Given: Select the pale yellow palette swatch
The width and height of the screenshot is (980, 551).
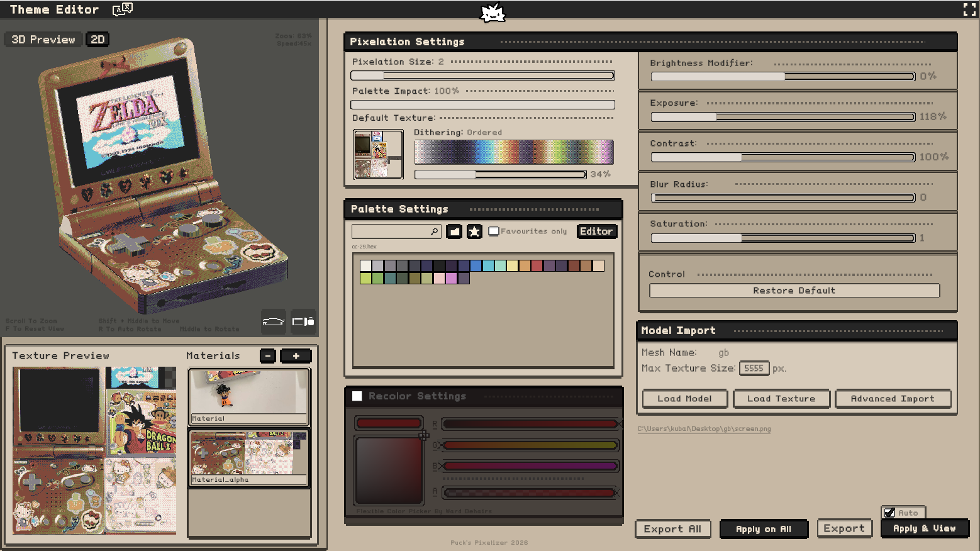Looking at the screenshot, I should (513, 266).
